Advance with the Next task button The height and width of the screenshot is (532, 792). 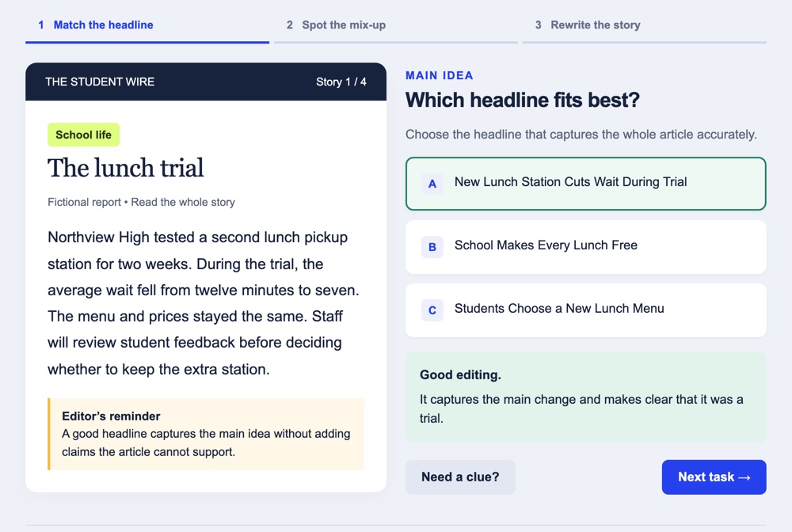[714, 477]
